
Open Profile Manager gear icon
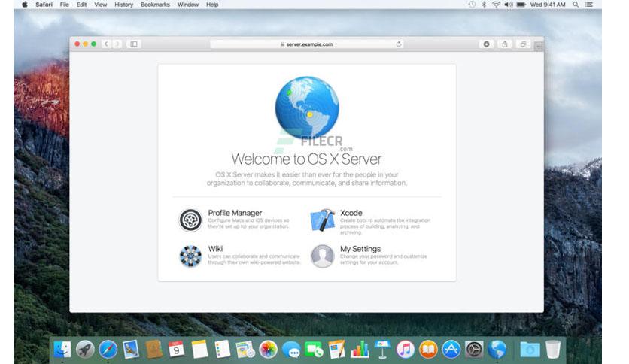tap(190, 220)
